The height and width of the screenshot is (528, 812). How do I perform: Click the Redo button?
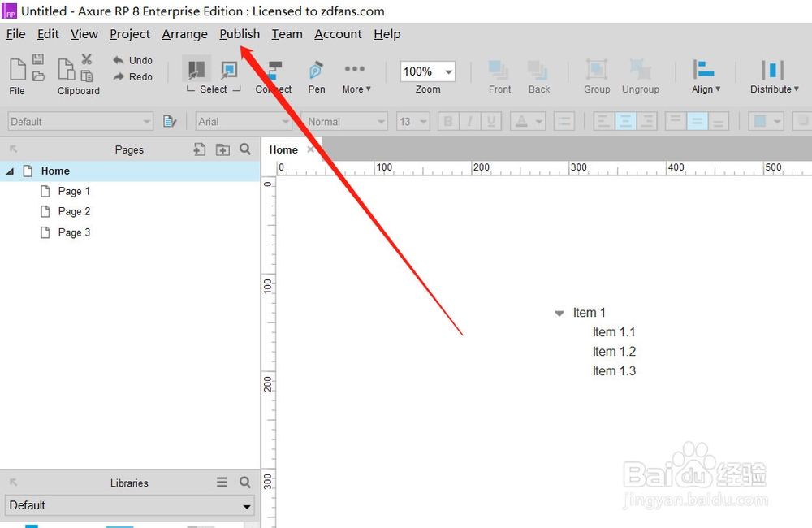tap(133, 76)
